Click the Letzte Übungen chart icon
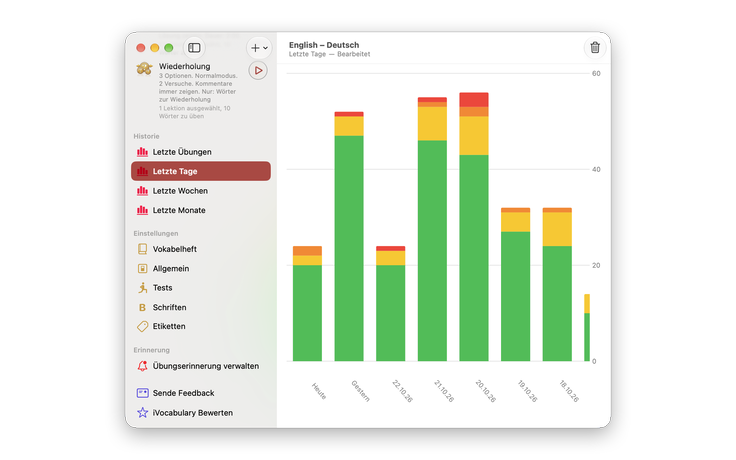 [142, 152]
